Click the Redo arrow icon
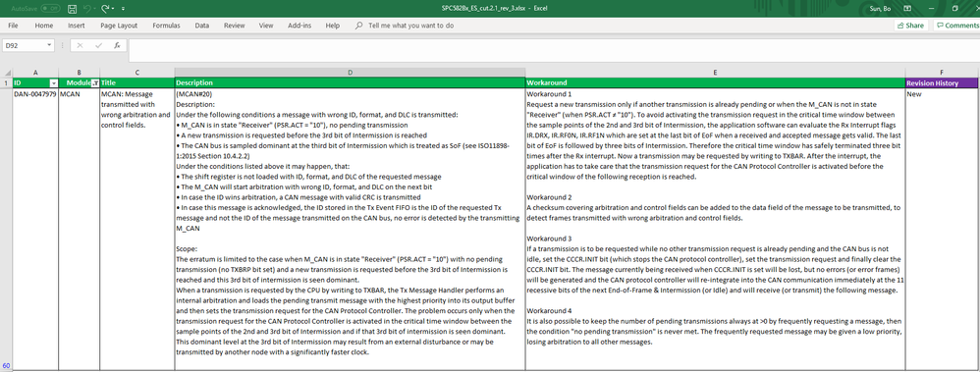 tap(104, 9)
